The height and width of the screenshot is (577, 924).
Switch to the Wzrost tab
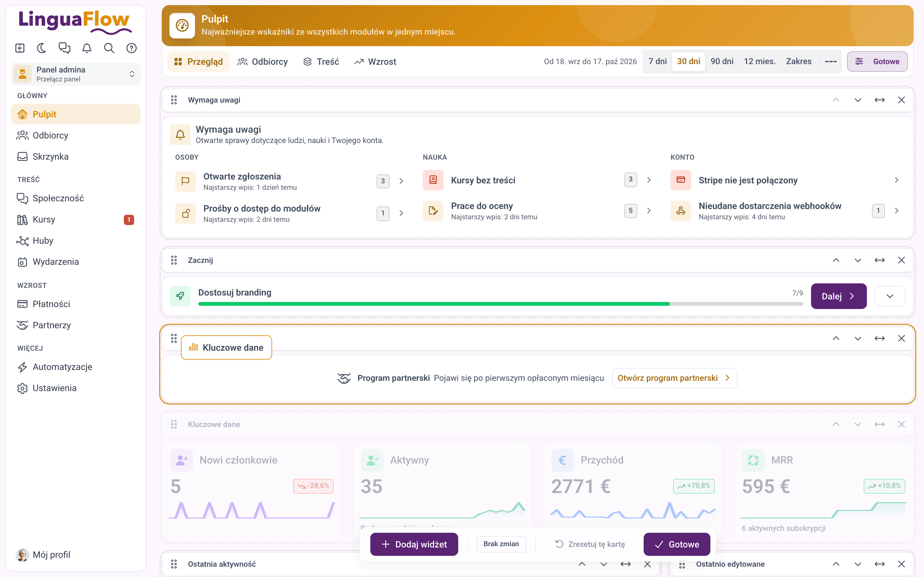[375, 62]
